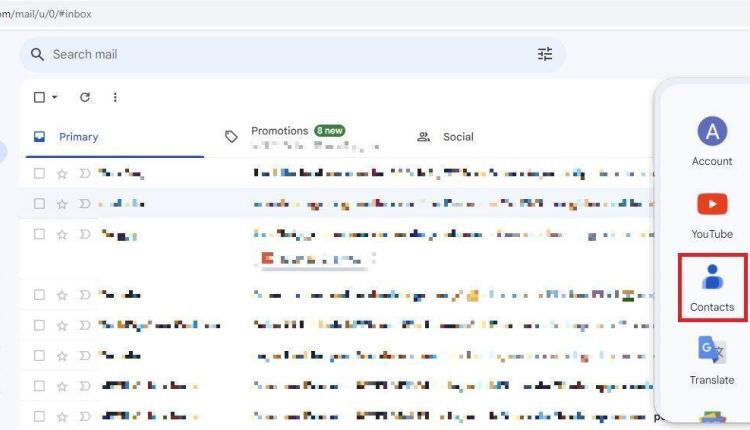
Task: Star the last visible email
Action: click(x=62, y=417)
